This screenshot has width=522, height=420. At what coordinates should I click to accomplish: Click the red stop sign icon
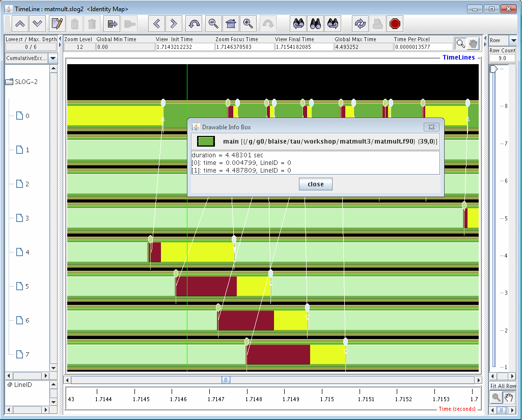pyautogui.click(x=395, y=23)
